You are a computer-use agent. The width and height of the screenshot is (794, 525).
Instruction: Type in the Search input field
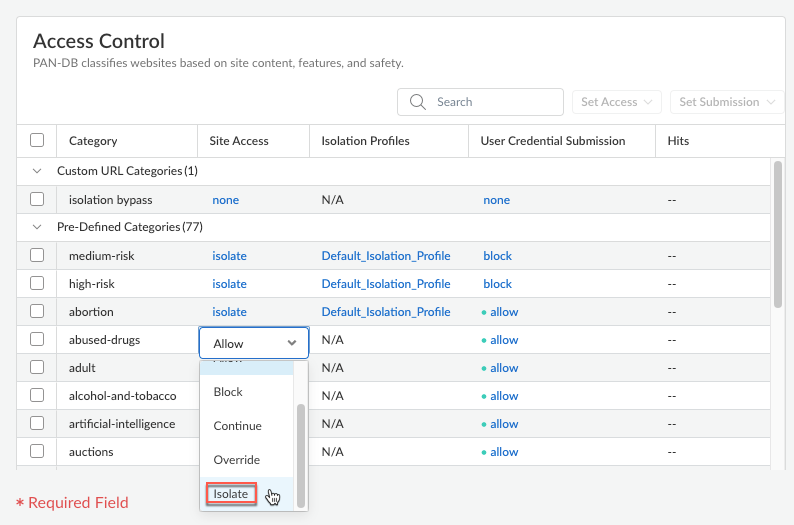pyautogui.click(x=495, y=102)
